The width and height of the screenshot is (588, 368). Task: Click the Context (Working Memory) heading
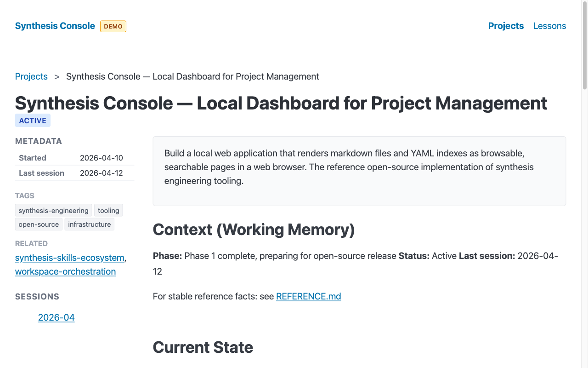(x=254, y=230)
